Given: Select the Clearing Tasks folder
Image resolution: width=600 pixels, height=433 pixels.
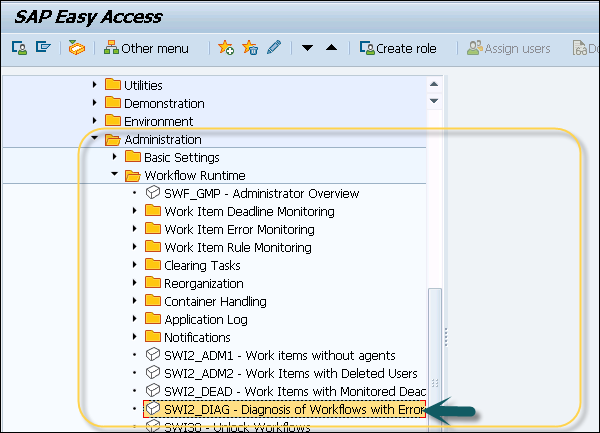Looking at the screenshot, I should coord(200,265).
